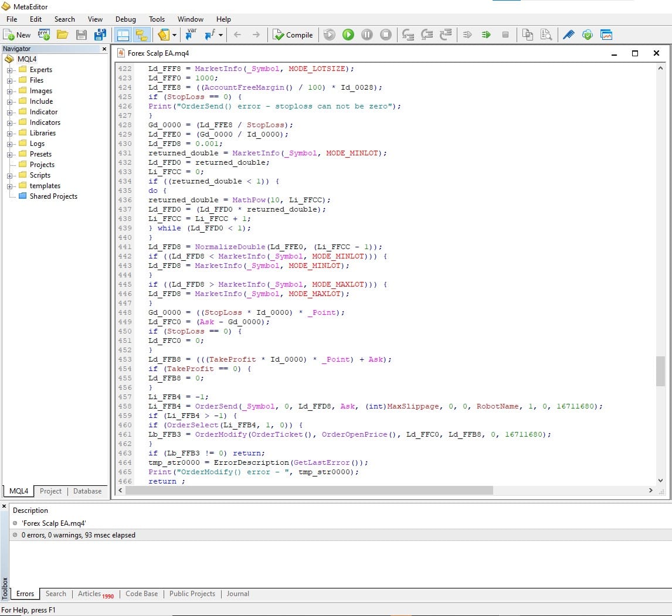Click the vertical scrollbar thumb in code editor
672x616 pixels.
tap(660, 371)
